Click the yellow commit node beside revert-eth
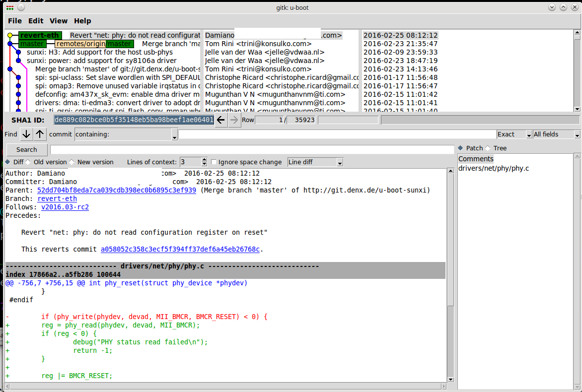Image resolution: width=582 pixels, height=392 pixels. pos(10,35)
